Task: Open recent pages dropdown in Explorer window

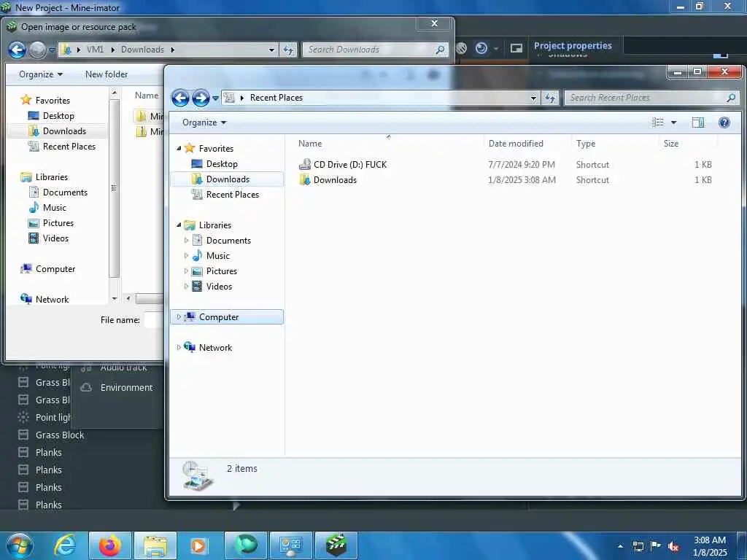Action: 215,98
